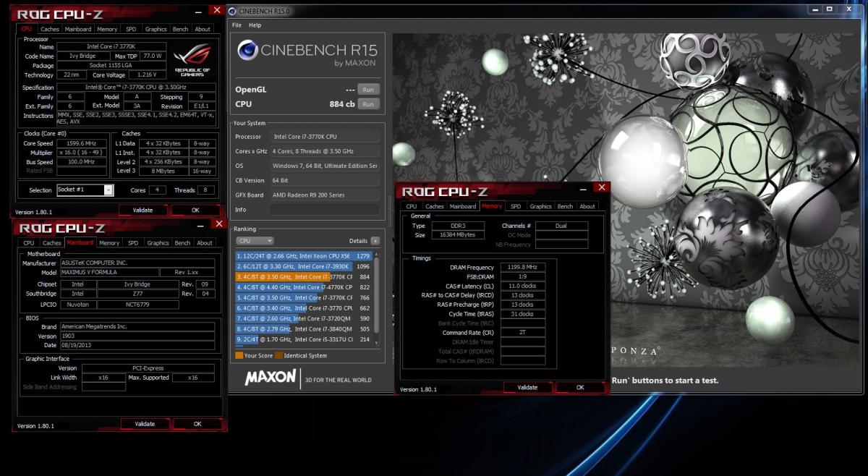Switch to Memory tab in the Mainboard CPU-Z window
Screen dimensions: 868x476
point(109,243)
